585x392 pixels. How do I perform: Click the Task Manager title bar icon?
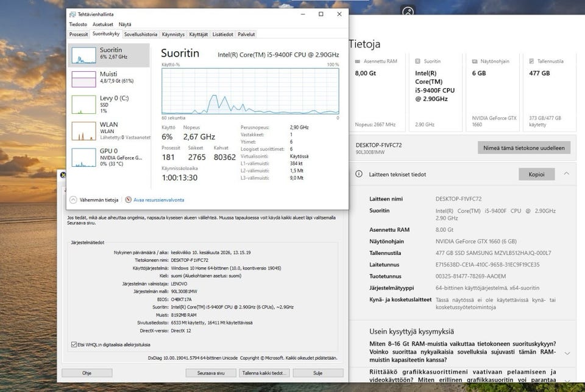(x=73, y=14)
